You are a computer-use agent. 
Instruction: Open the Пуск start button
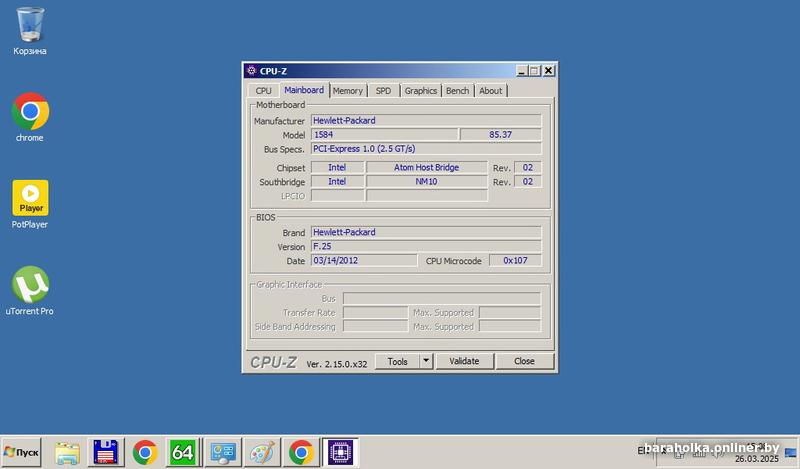[21, 452]
